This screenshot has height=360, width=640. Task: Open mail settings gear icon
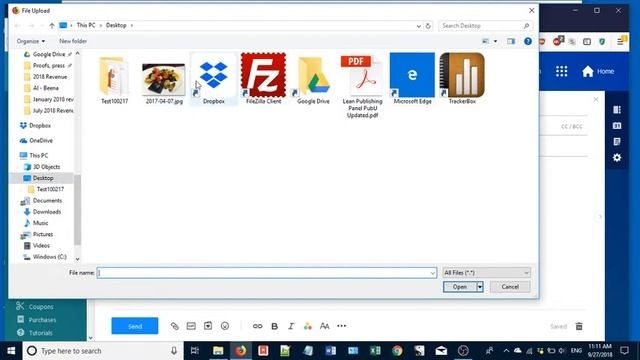(x=617, y=158)
